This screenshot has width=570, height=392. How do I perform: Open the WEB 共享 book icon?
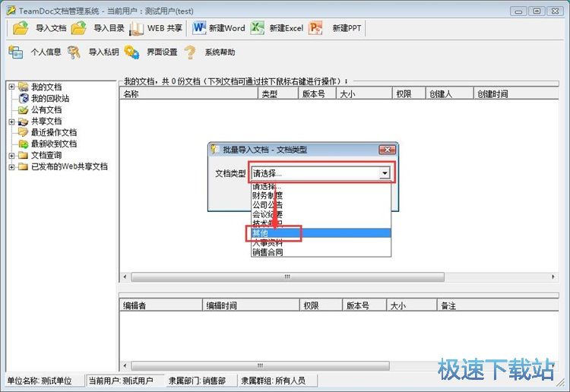click(x=137, y=28)
